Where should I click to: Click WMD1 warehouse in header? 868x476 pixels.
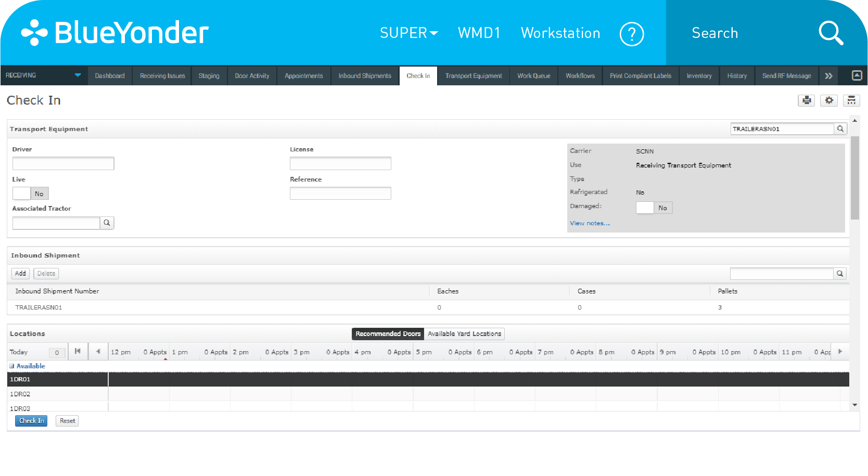(479, 33)
